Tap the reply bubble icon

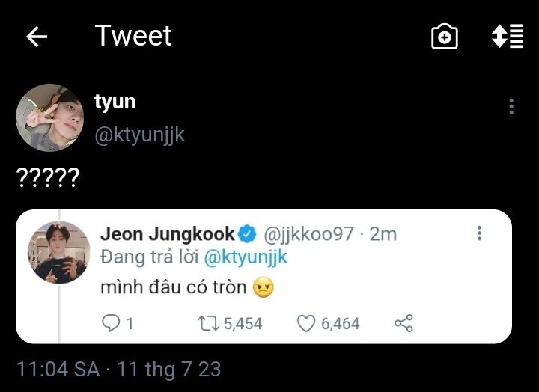(110, 323)
